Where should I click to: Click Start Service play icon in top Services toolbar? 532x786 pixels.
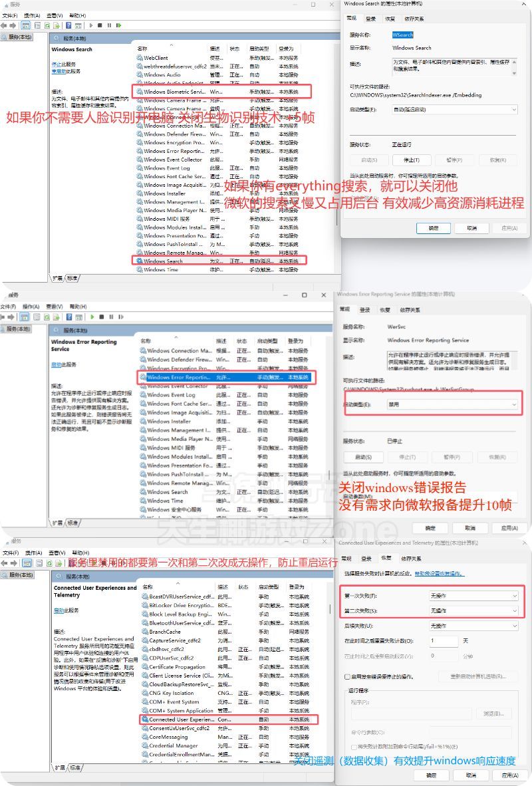(90, 25)
